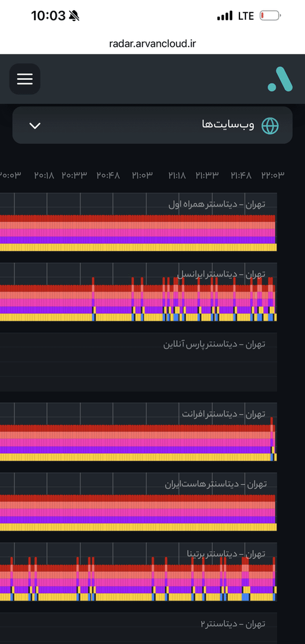Select the ۲۰:۴۸ time marker

click(108, 175)
